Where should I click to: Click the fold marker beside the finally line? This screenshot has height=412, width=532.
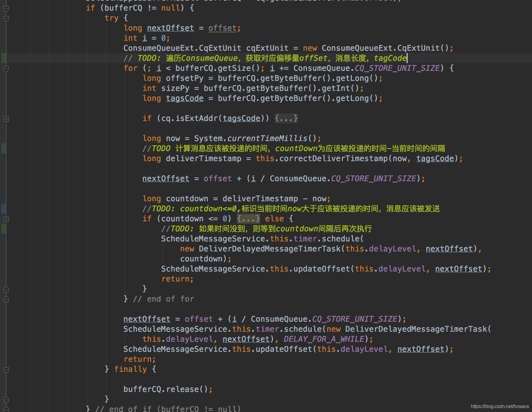6,370
